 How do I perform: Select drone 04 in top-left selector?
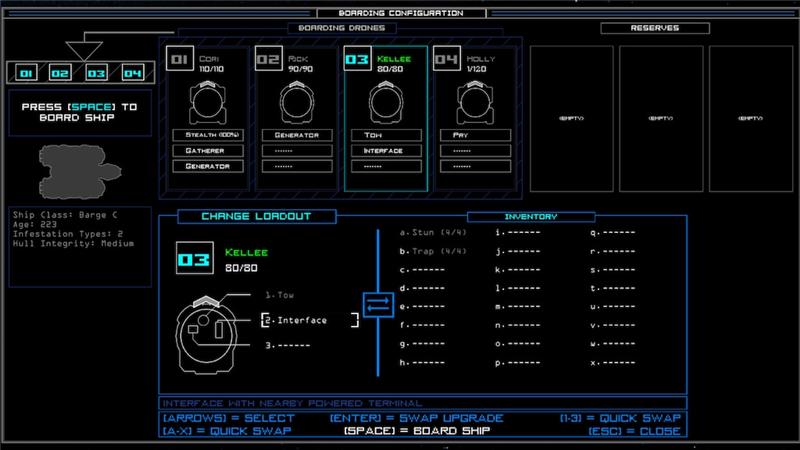131,73
